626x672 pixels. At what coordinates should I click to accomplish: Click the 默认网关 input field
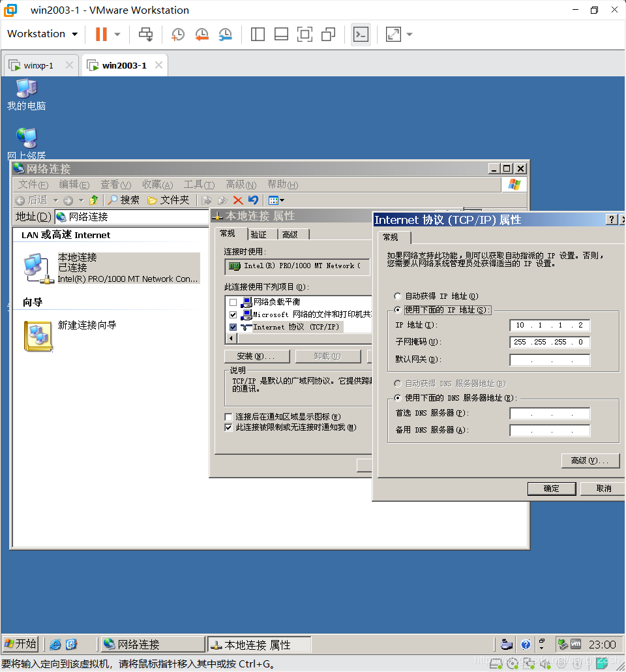(550, 360)
